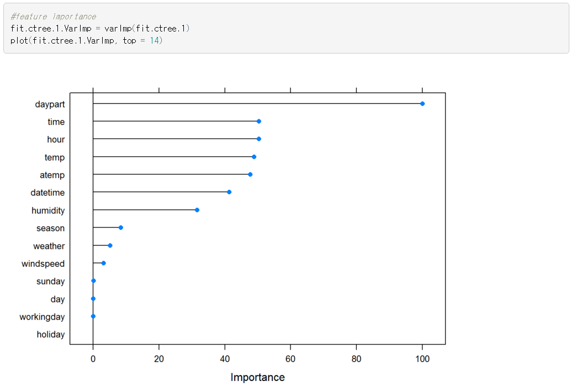The image size is (571, 392).
Task: Click the atemp data point
Action: pos(250,174)
